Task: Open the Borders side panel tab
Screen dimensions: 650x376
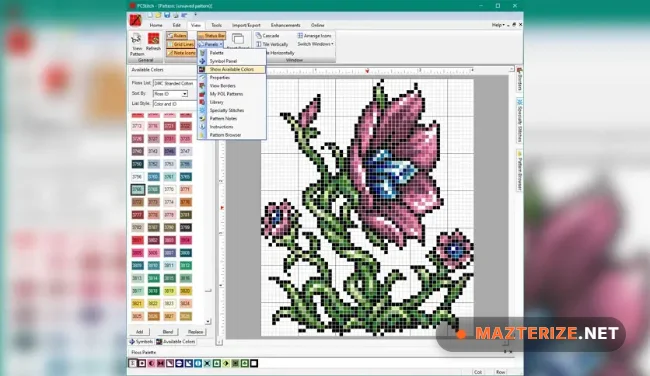Action: click(x=519, y=79)
